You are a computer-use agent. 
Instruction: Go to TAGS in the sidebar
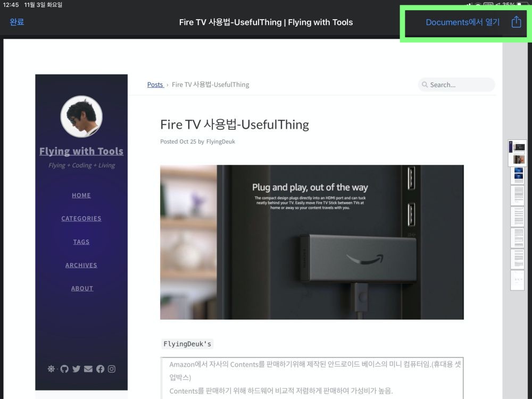(81, 242)
